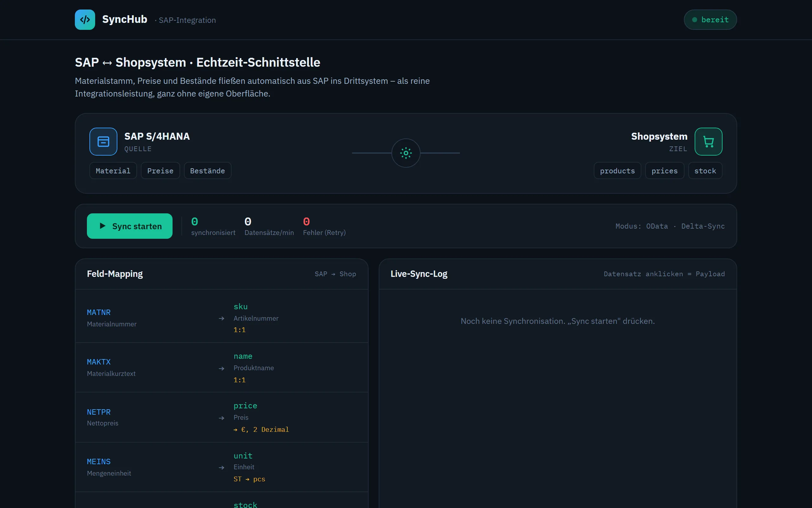Click the Live-Sync-Log heading
812x508 pixels.
coord(419,274)
